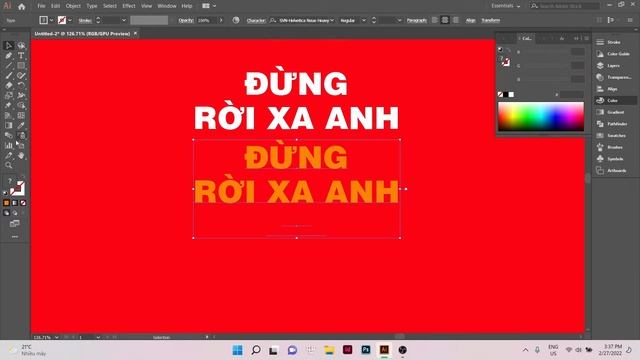
Task: Pick a color from the spectrum bar
Action: pyautogui.click(x=541, y=117)
